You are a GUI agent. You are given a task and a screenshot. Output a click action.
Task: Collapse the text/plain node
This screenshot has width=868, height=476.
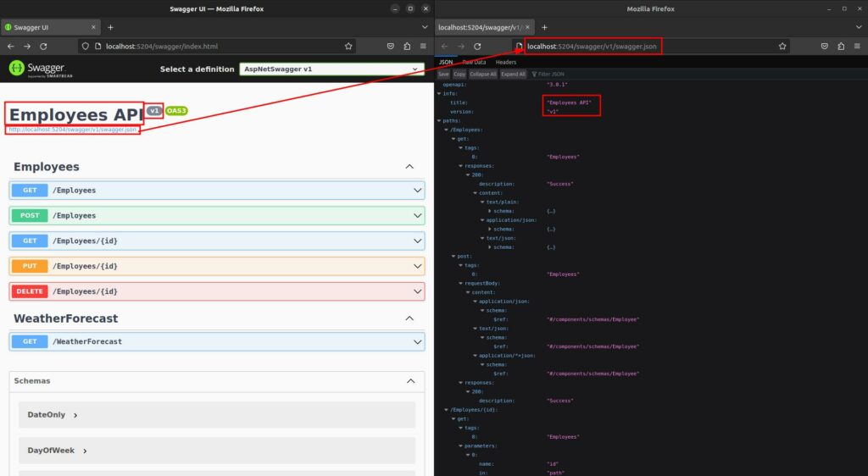pos(482,202)
